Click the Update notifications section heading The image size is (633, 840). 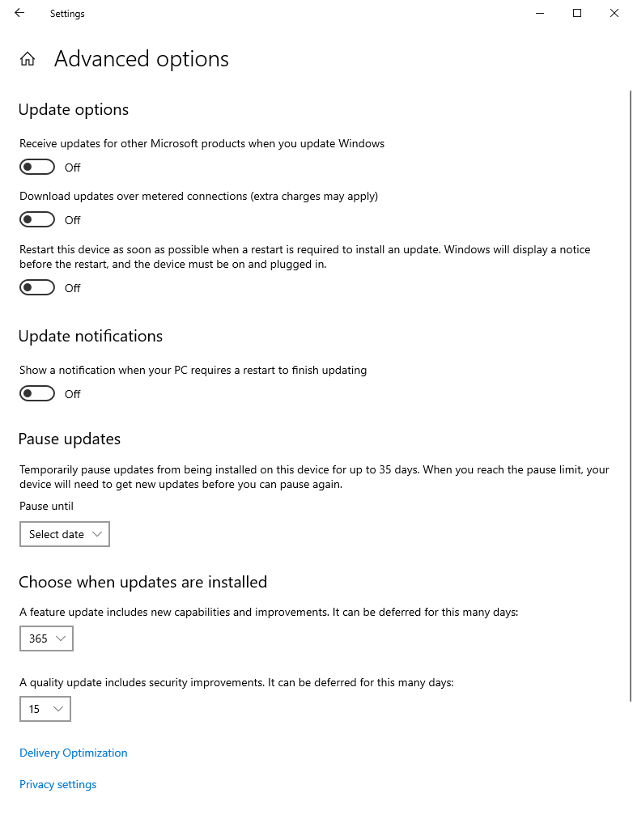(x=91, y=336)
